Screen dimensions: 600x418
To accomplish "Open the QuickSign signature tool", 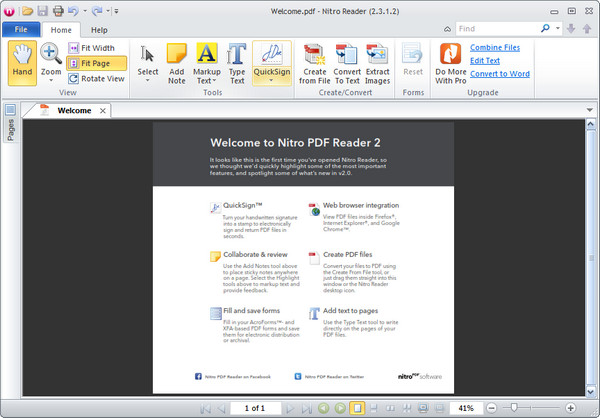I will pos(272,58).
